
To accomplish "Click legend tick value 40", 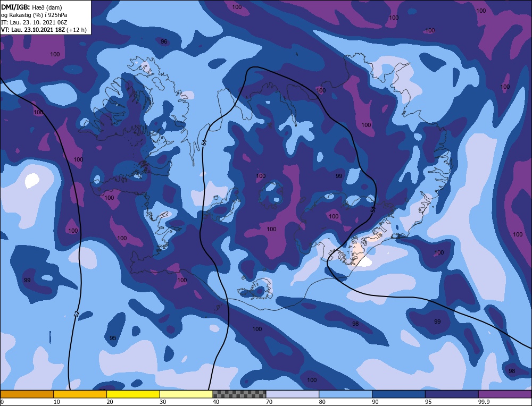I will tap(216, 402).
